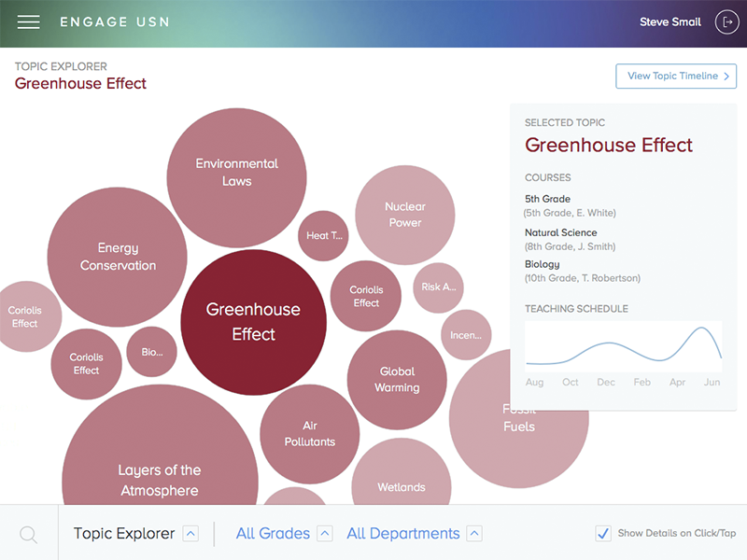The image size is (747, 560).
Task: Click the Layers of the Atmosphere bubble
Action: [159, 480]
